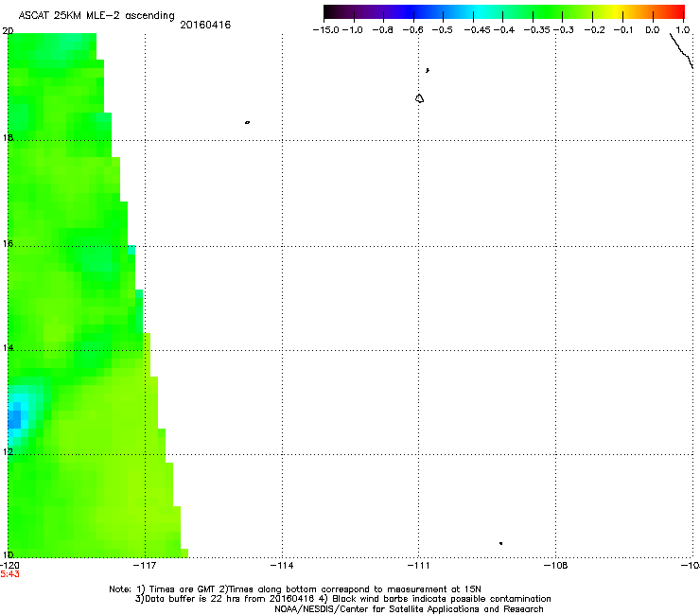The width and height of the screenshot is (700, 615).
Task: Click the longitude label -117
Action: (x=145, y=566)
